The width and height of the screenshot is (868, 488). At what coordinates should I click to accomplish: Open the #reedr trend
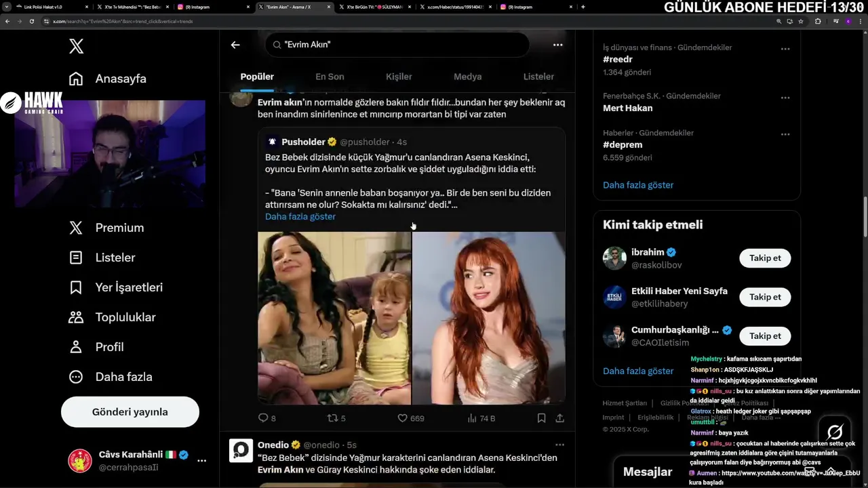point(618,60)
